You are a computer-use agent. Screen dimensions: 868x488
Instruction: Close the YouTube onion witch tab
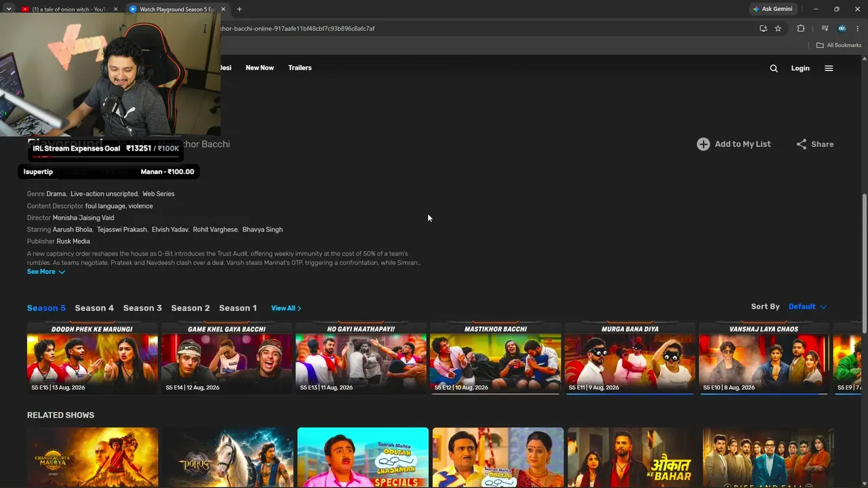pyautogui.click(x=115, y=9)
